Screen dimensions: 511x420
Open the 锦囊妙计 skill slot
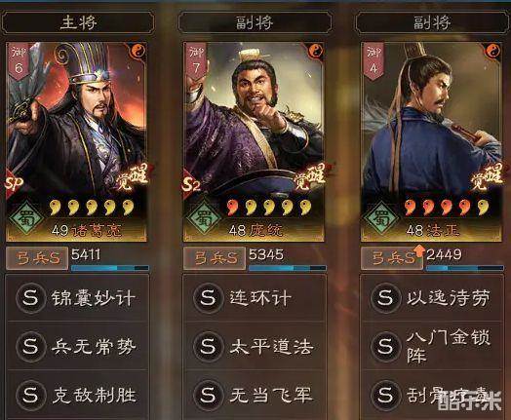(78, 298)
